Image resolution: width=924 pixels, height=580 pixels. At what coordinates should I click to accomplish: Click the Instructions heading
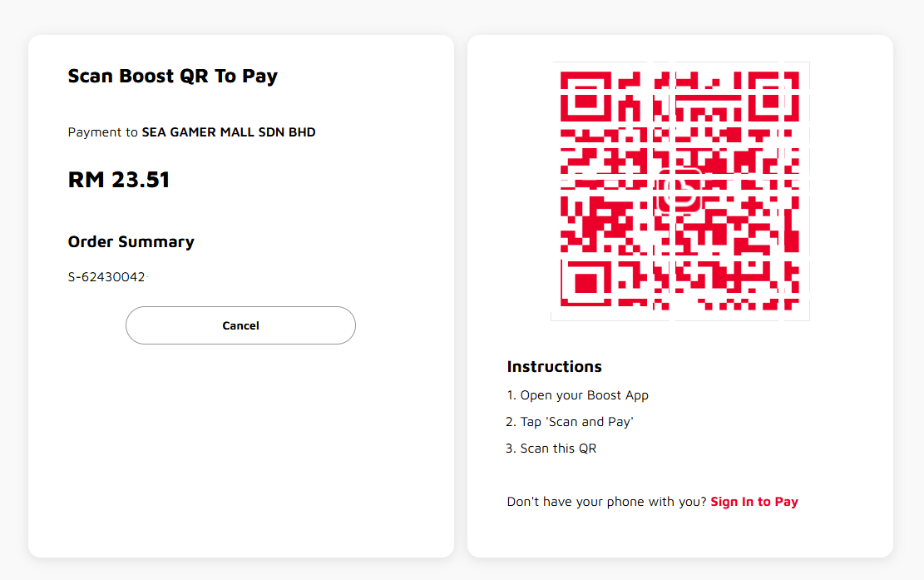[555, 367]
